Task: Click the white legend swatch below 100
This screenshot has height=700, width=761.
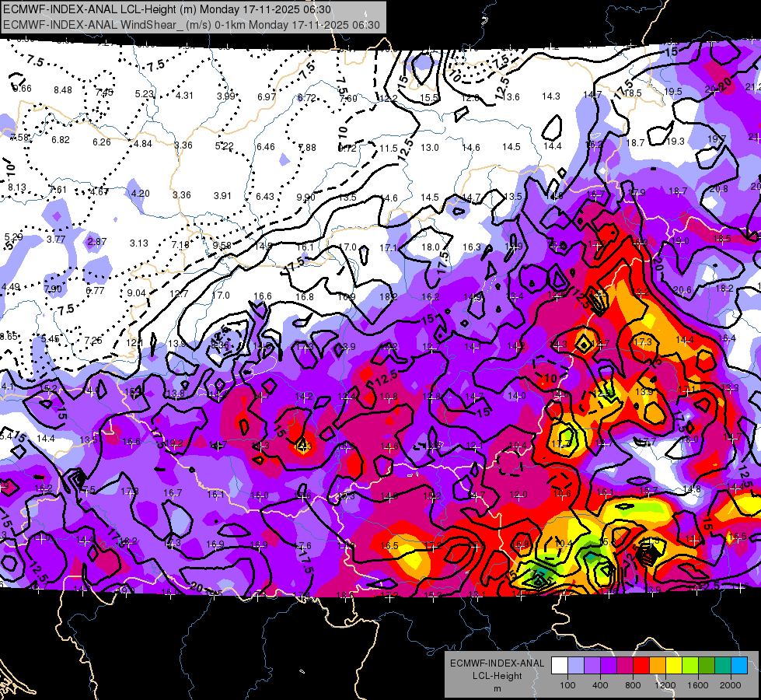Action: tap(560, 665)
